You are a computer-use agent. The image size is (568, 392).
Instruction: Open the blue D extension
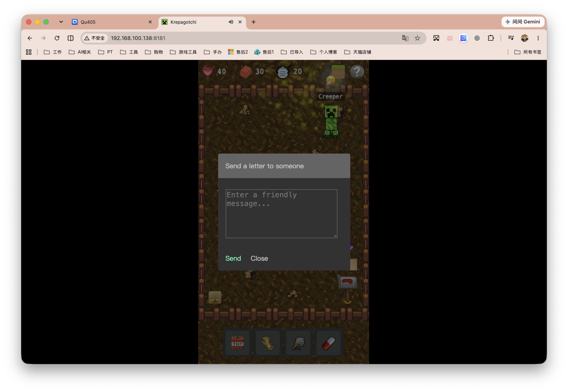[x=463, y=38]
